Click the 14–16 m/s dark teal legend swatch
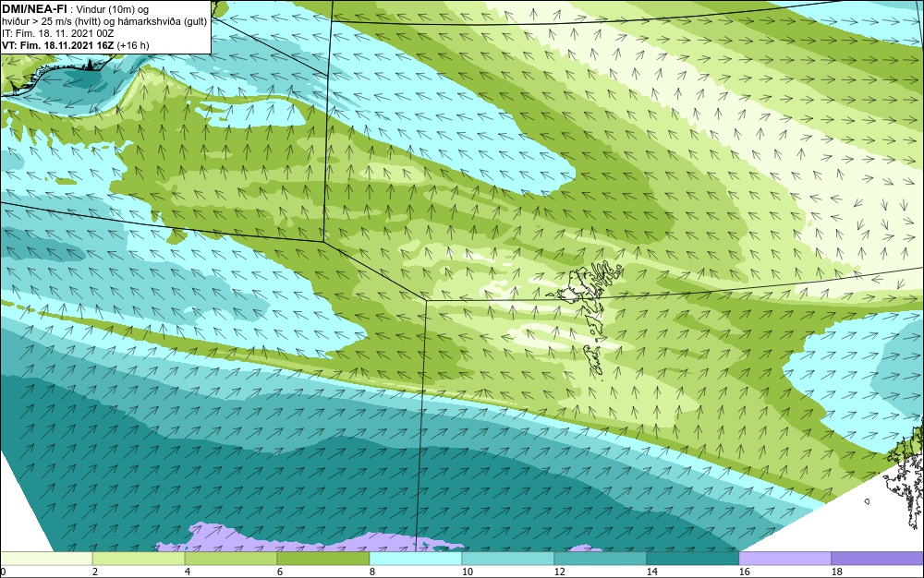Image resolution: width=924 pixels, height=578 pixels. pyautogui.click(x=692, y=559)
